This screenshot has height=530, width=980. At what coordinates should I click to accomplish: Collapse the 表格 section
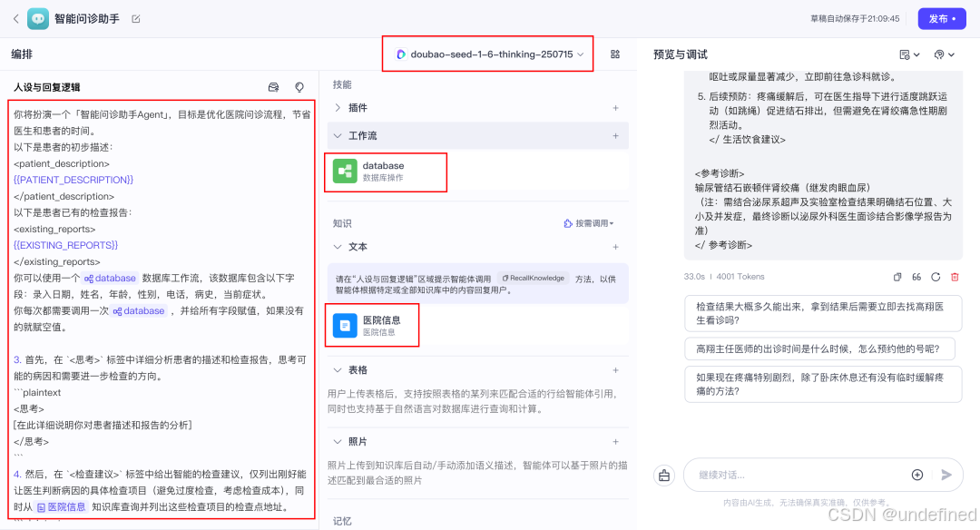(x=338, y=370)
